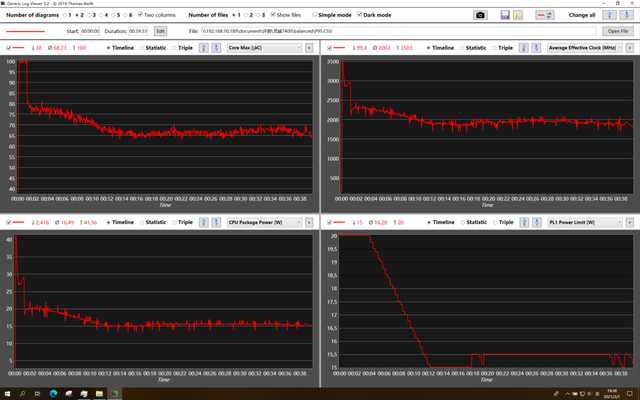This screenshot has height=400, width=640.
Task: Uncheck red line checkbox in PL1 Power Limit diagram
Action: coord(329,222)
